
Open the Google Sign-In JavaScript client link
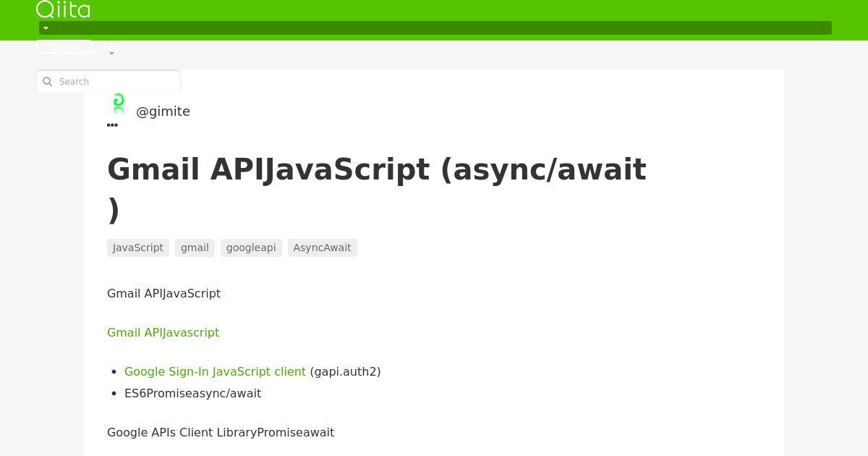point(215,371)
